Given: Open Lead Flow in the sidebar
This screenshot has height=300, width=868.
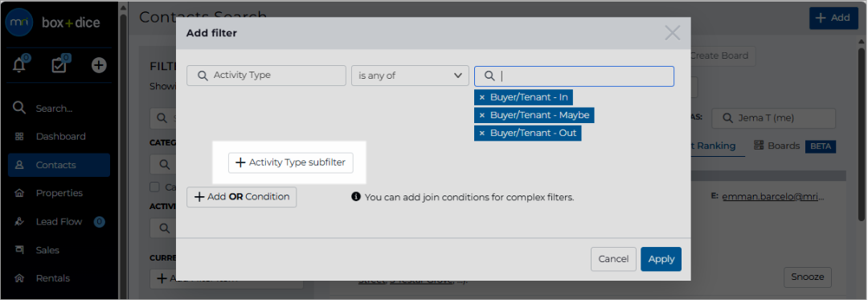Looking at the screenshot, I should 59,221.
